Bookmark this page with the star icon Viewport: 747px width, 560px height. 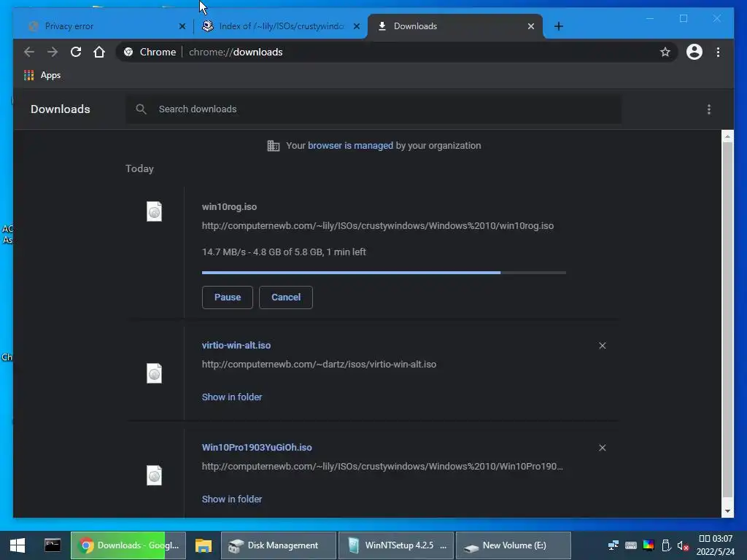[665, 52]
